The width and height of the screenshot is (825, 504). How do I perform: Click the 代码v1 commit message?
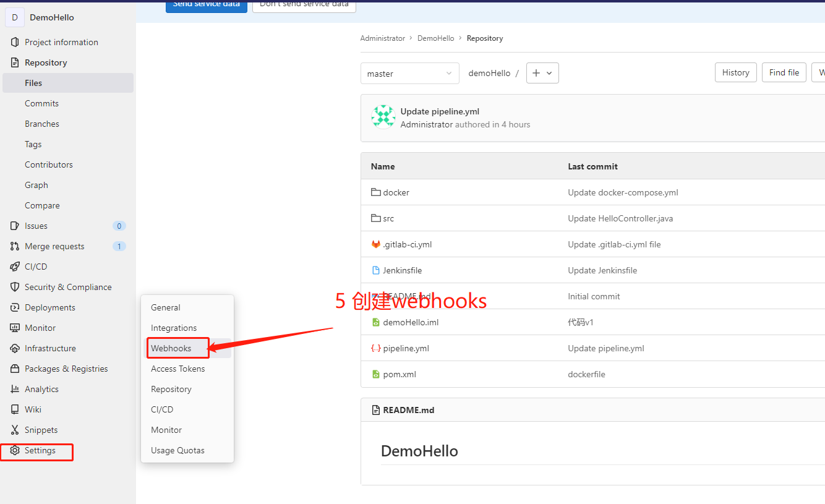click(581, 322)
